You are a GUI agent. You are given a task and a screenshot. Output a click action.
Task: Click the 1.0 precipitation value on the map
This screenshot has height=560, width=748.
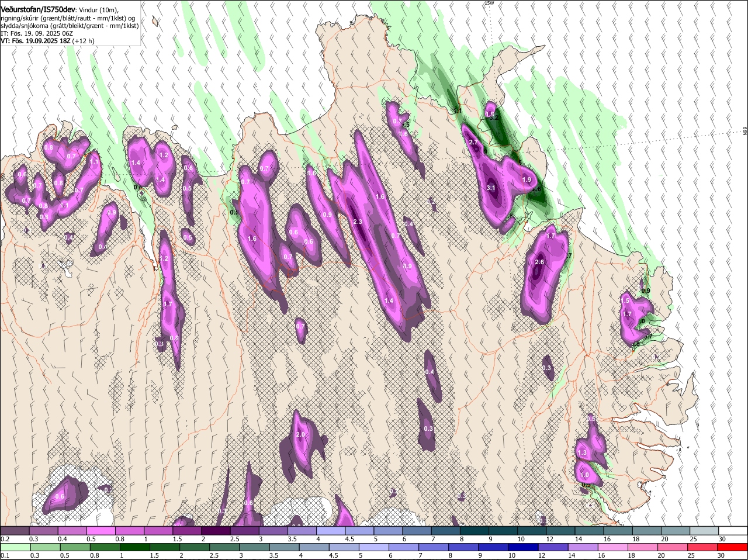[x=585, y=475]
